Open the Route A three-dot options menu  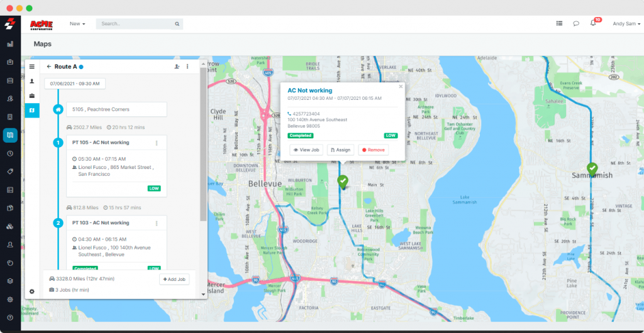click(187, 66)
